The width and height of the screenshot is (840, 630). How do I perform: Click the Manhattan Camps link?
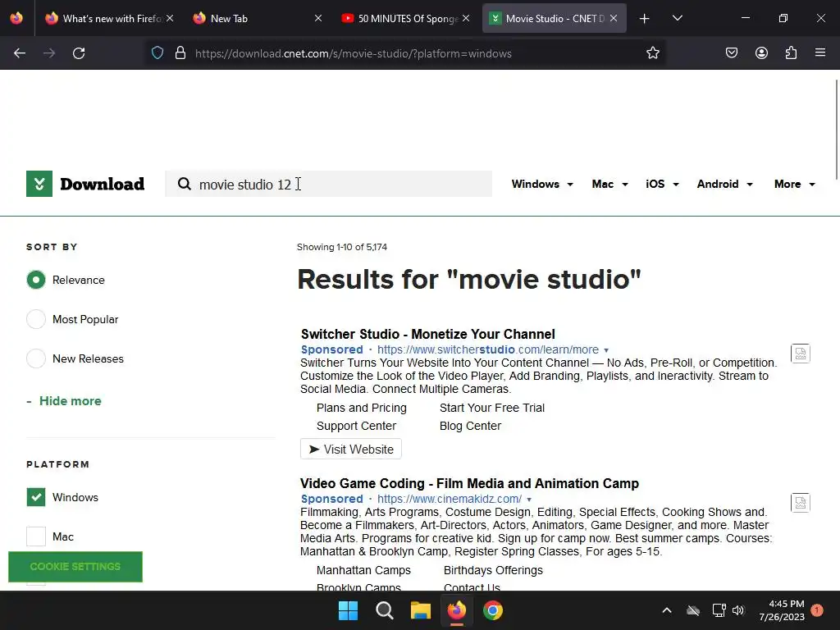[363, 570]
